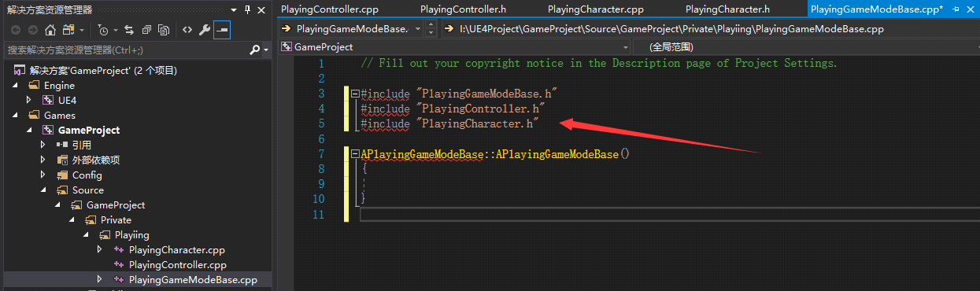Collapse the Source folder node
The image size is (980, 291).
[x=43, y=190]
